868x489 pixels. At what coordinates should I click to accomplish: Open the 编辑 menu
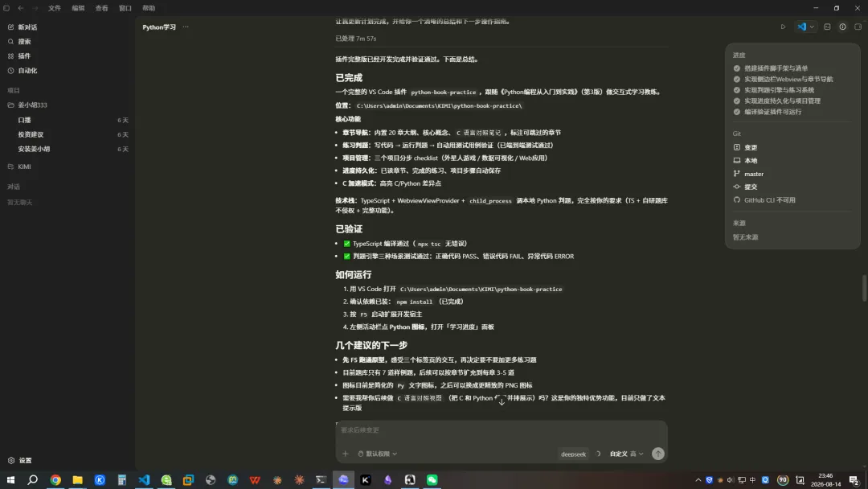point(78,8)
